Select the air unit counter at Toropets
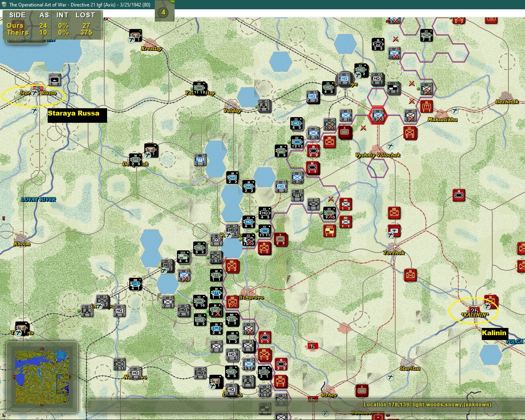 [21, 329]
